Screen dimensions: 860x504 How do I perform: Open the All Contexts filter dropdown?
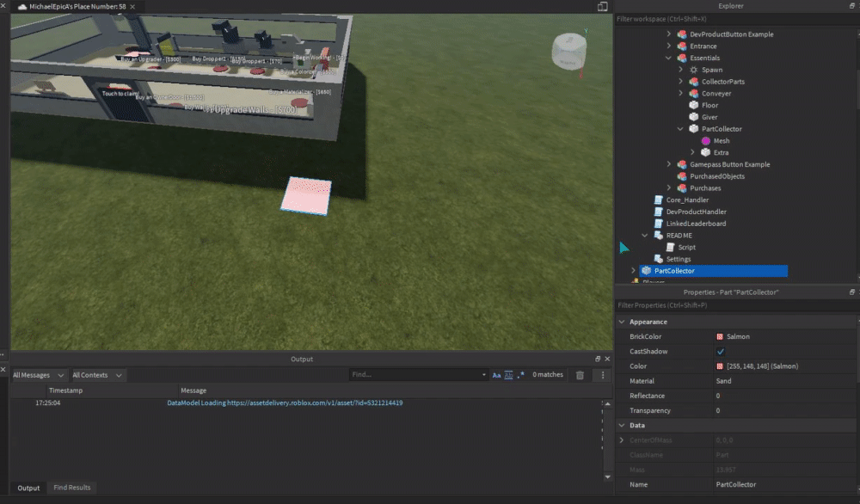(x=97, y=375)
